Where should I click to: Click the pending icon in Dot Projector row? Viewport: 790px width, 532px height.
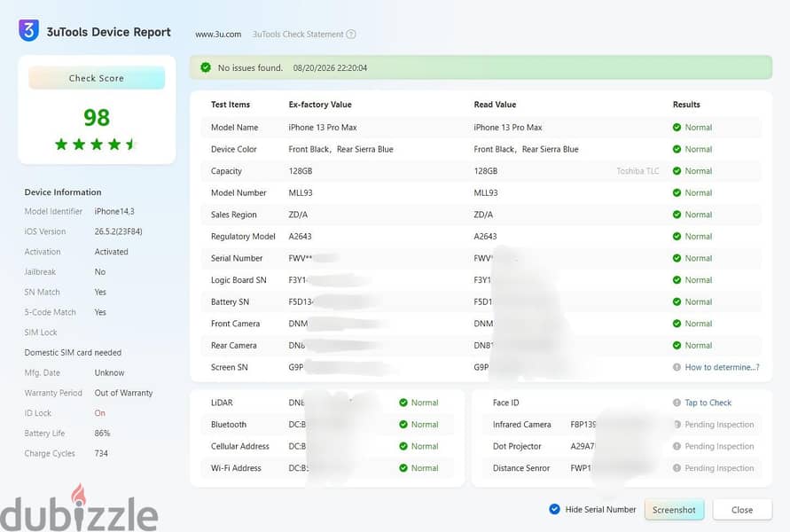(677, 446)
